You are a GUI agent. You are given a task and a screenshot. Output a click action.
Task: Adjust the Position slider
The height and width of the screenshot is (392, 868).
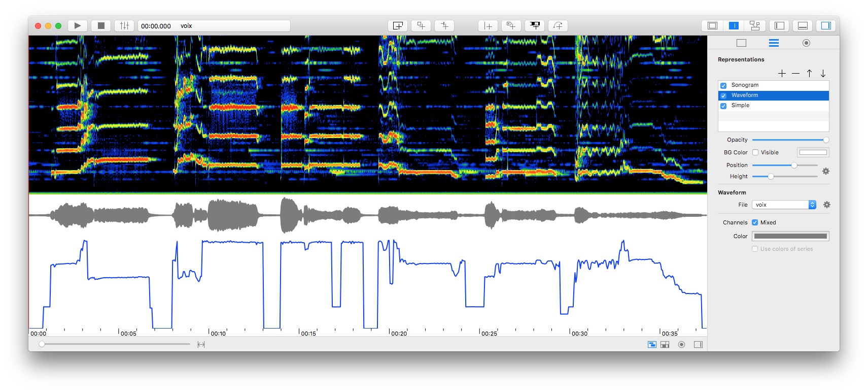point(785,165)
